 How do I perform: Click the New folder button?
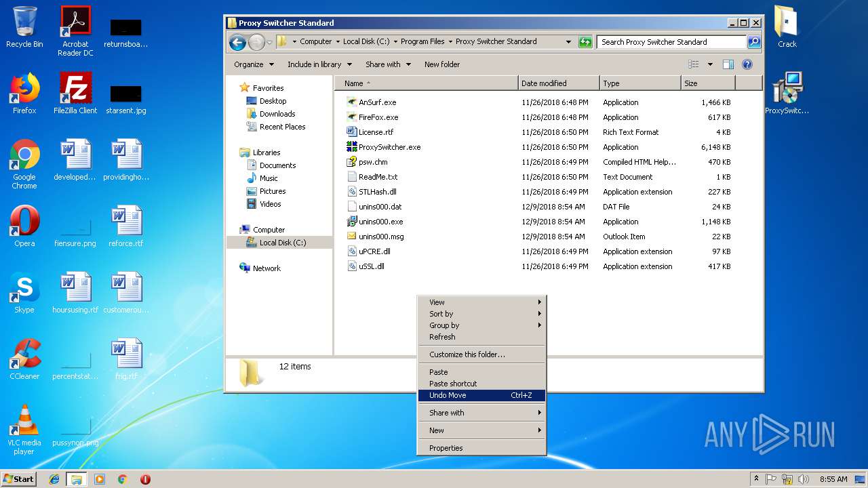click(442, 64)
